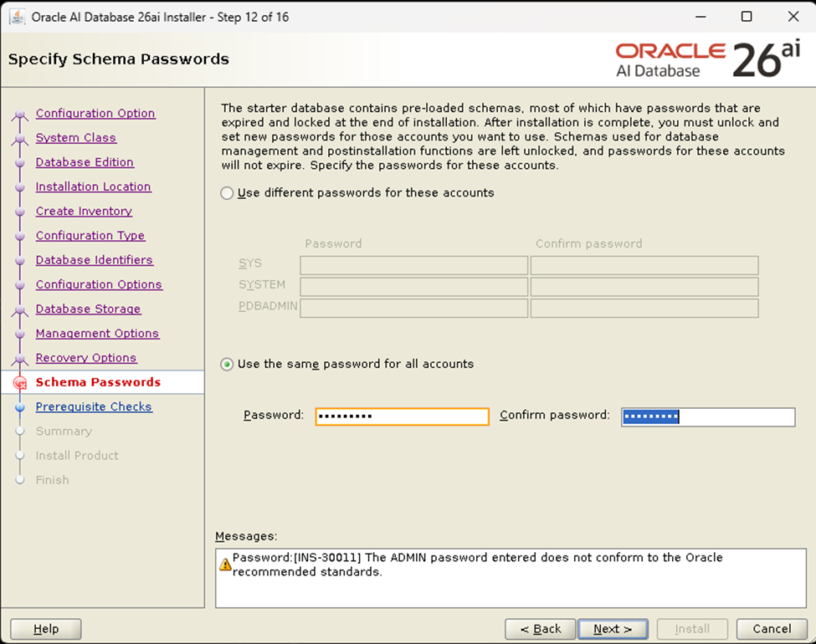Image resolution: width=816 pixels, height=644 pixels.
Task: Click the warning icon in Messages box
Action: 225,564
